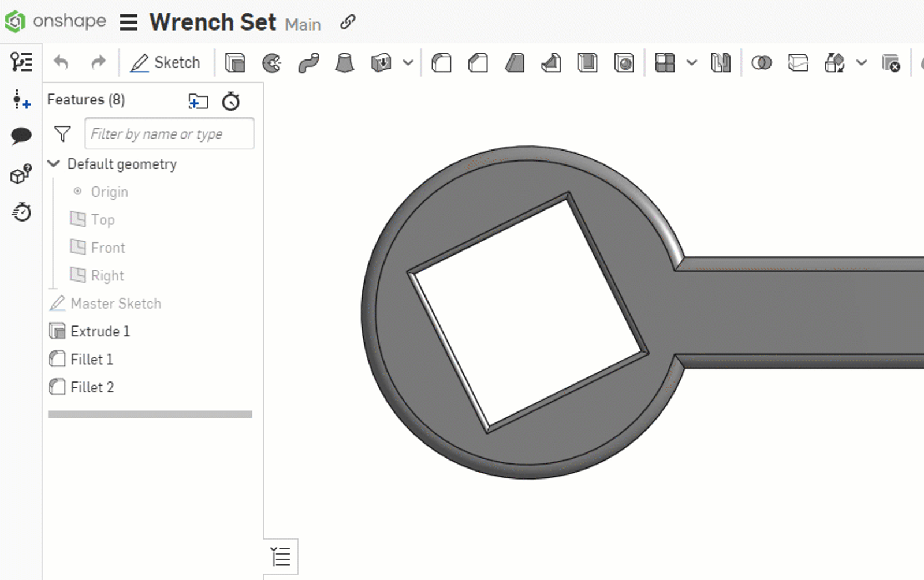The height and width of the screenshot is (580, 924).
Task: Select Fillet 2 in feature tree
Action: pyautogui.click(x=92, y=387)
